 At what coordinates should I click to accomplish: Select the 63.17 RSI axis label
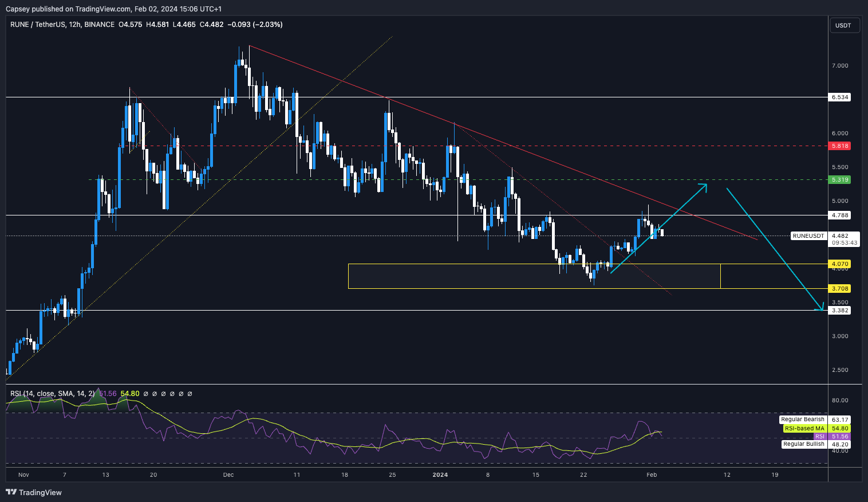tap(840, 419)
